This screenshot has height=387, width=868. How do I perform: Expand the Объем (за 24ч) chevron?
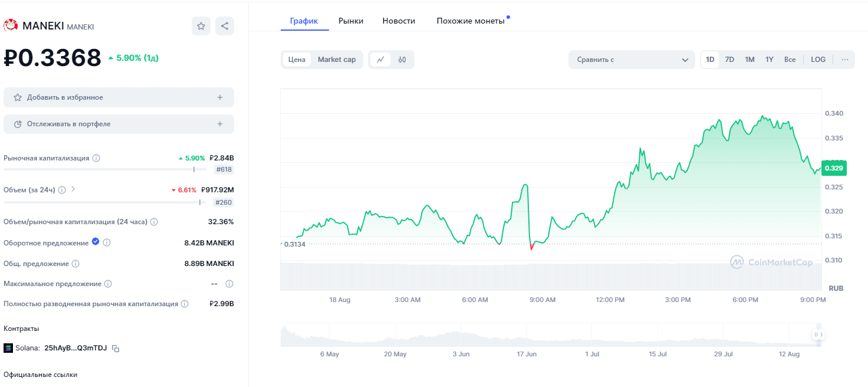pos(73,189)
